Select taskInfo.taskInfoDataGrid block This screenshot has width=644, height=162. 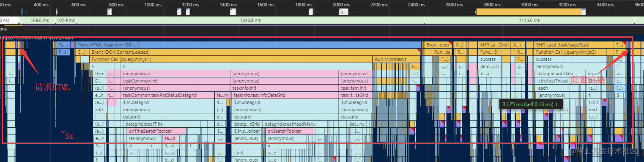click(285, 96)
